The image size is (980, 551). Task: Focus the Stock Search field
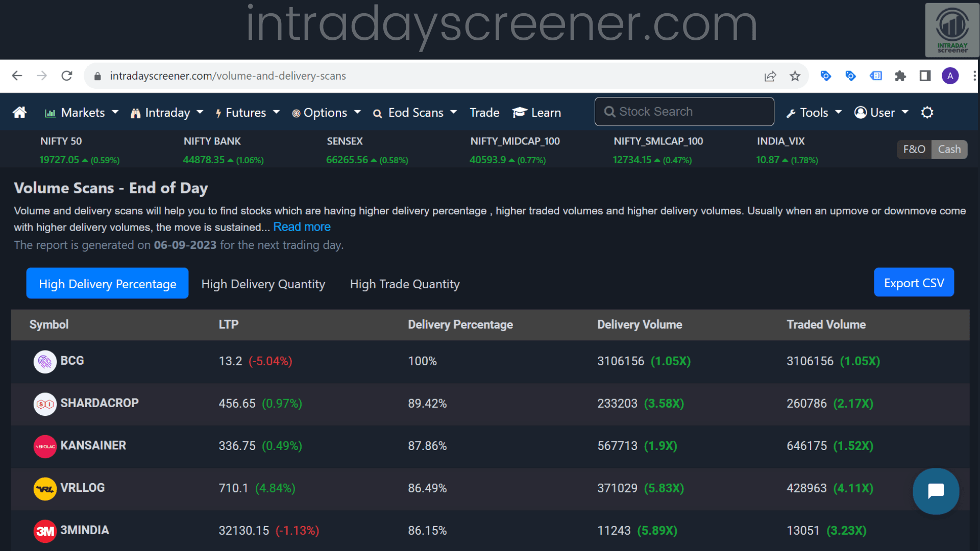(684, 112)
